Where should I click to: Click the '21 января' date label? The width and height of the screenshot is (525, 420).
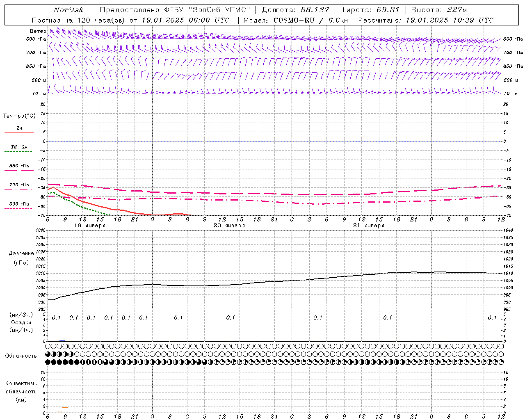click(369, 226)
